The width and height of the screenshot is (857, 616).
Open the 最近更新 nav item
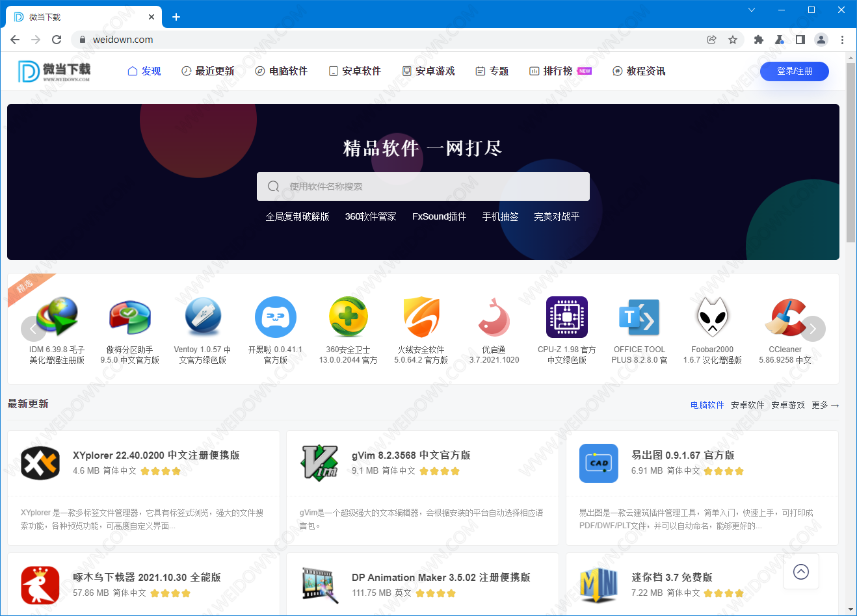(207, 71)
